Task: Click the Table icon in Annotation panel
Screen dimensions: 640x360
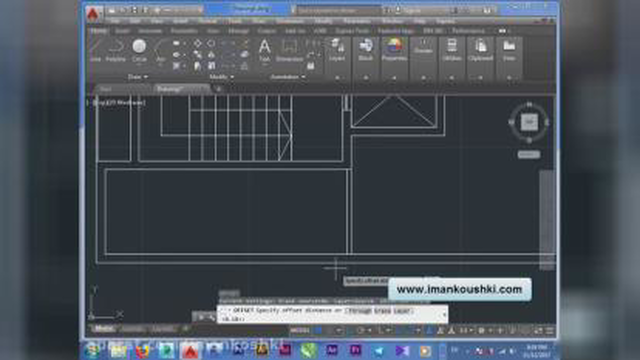Action: click(311, 66)
